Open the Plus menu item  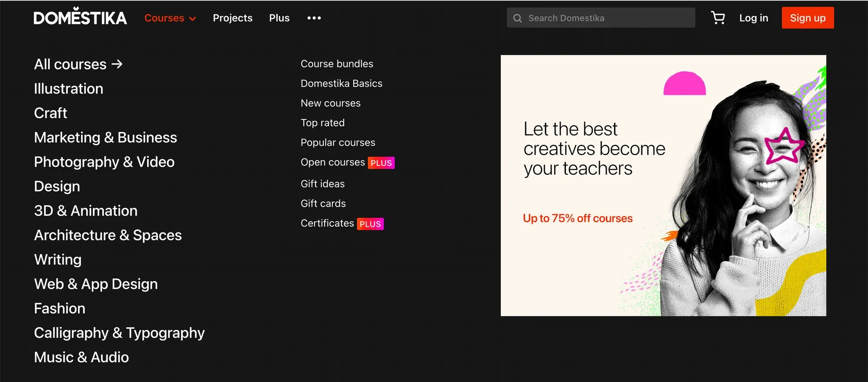[279, 18]
